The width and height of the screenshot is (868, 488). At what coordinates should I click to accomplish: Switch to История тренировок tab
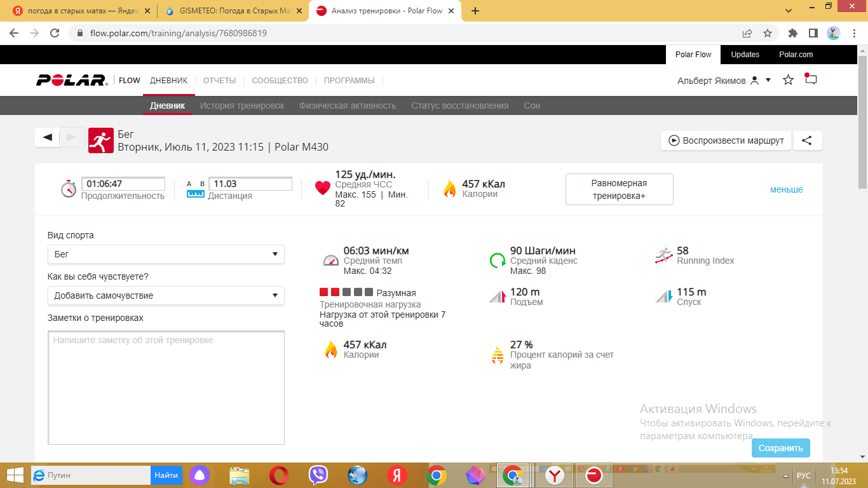point(242,105)
